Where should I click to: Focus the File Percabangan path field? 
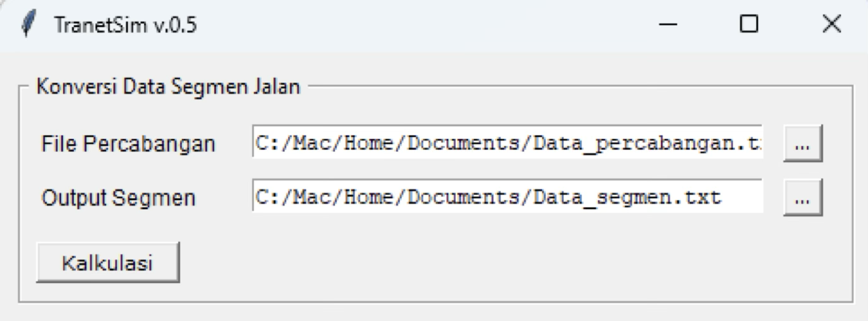[x=507, y=145]
